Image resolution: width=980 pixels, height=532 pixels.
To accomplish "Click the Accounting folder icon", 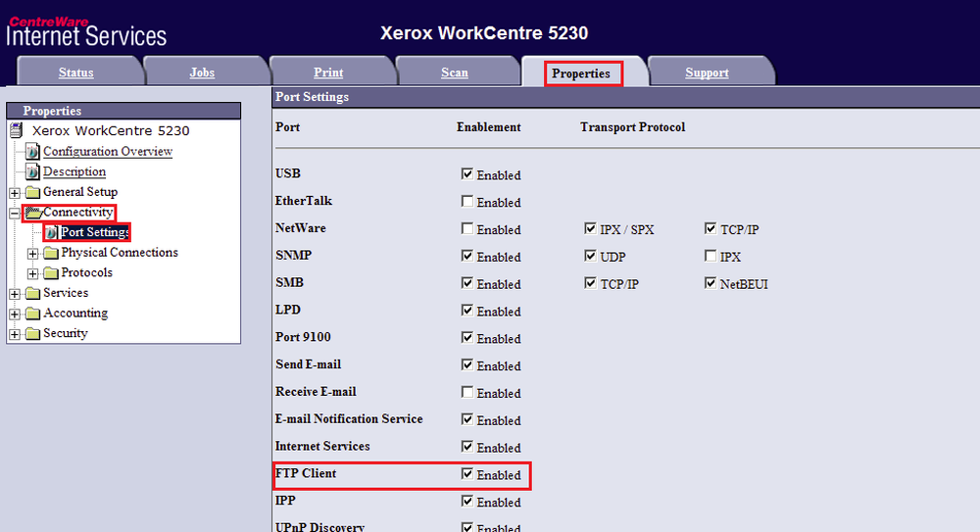I will click(x=32, y=314).
